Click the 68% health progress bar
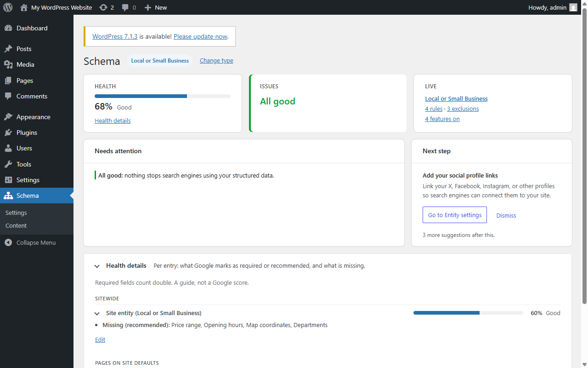The image size is (588, 368). click(163, 96)
